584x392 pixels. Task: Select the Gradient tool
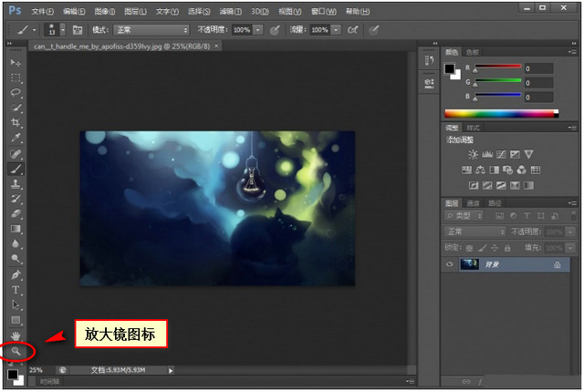16,229
